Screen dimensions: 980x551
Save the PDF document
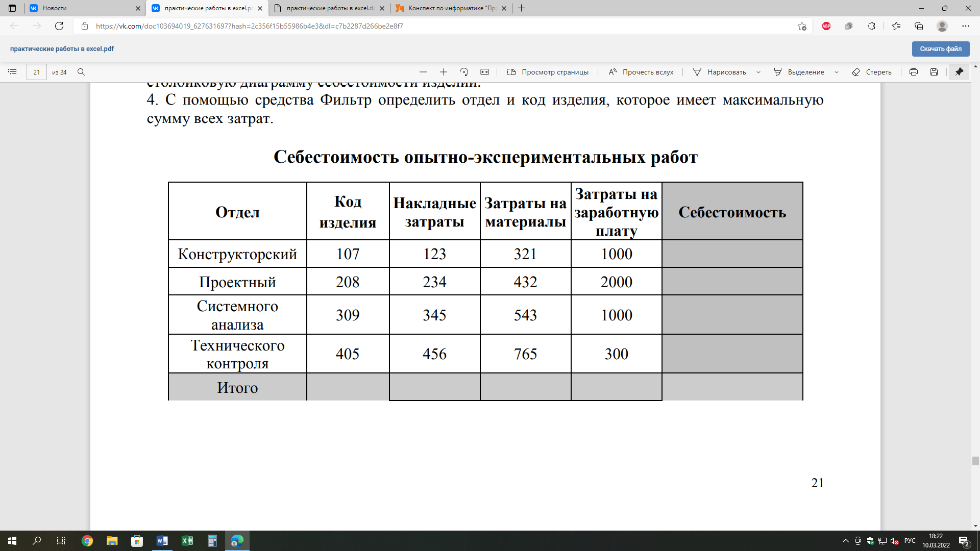coord(934,72)
